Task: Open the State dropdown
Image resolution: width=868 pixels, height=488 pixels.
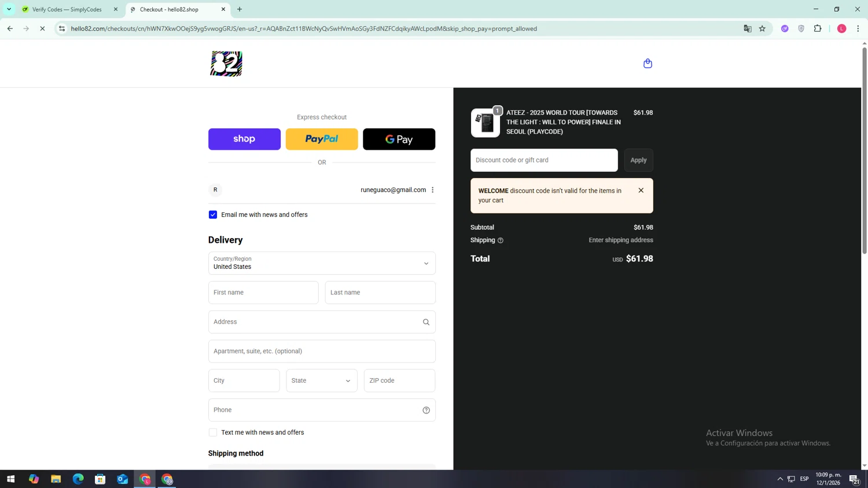Action: coord(322,380)
